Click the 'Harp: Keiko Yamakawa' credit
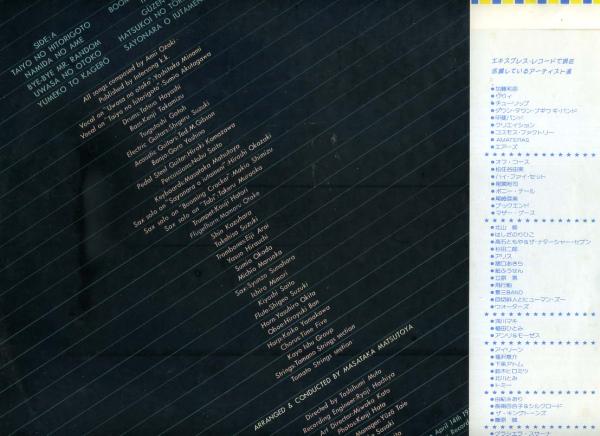The width and height of the screenshot is (600, 436). point(298,327)
